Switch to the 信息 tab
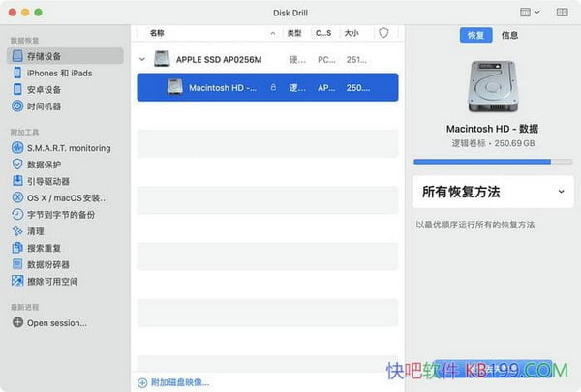 coord(509,35)
